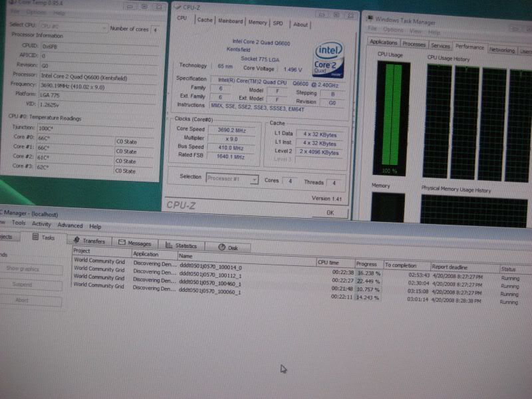Open Networking tab in Task Manager

[502, 51]
